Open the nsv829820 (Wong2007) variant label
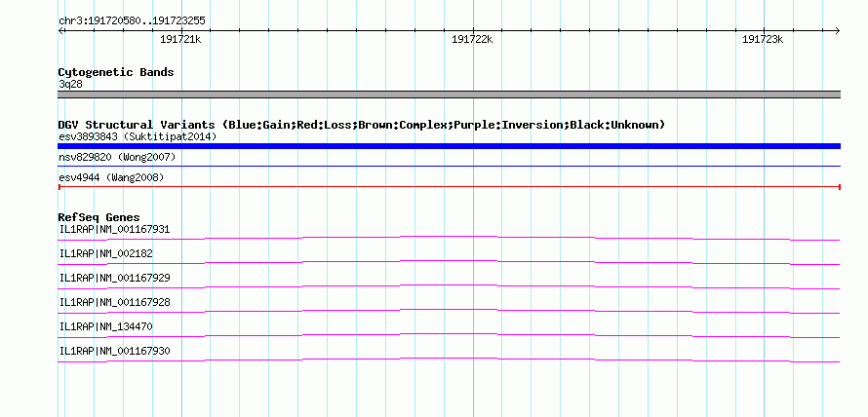868x417 pixels. 117,158
